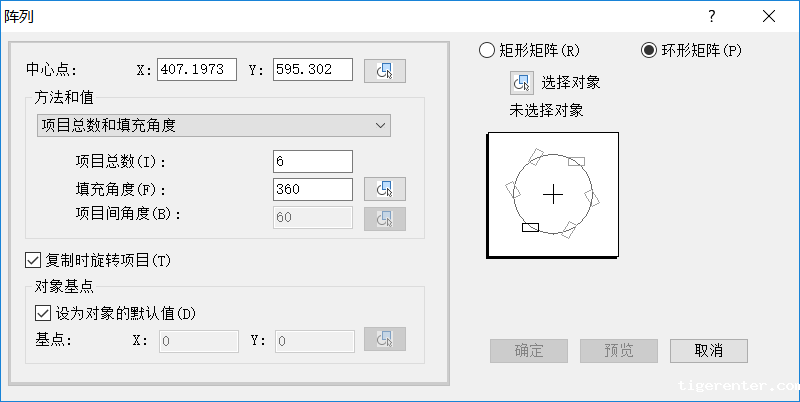Viewport: 800px width, 402px height.
Task: Focus the 项目总数(I) field showing 6
Action: [x=312, y=161]
